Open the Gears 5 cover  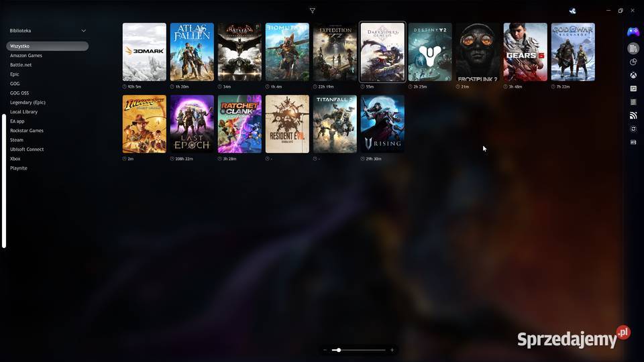[x=525, y=52]
